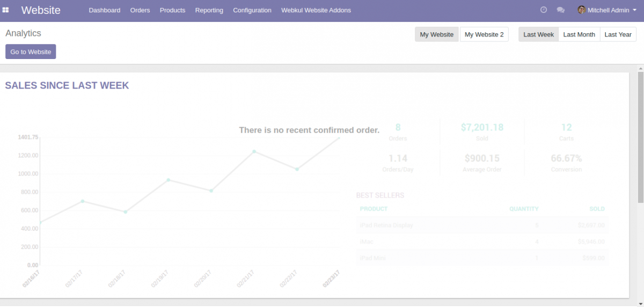The image size is (644, 307).
Task: Click the 12 Carts statistic
Action: coord(566,131)
